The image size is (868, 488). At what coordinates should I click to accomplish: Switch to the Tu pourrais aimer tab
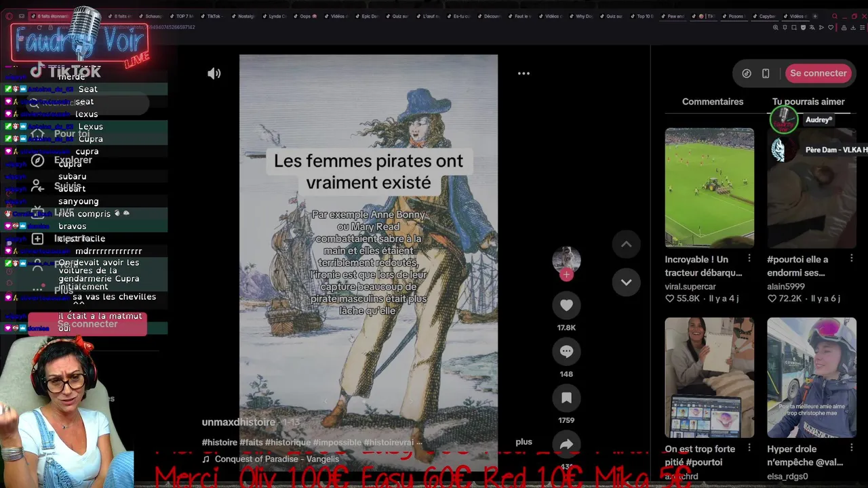[x=808, y=102]
